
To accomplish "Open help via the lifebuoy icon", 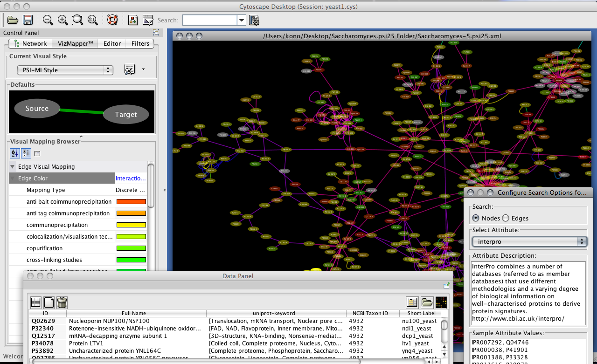I will (112, 20).
